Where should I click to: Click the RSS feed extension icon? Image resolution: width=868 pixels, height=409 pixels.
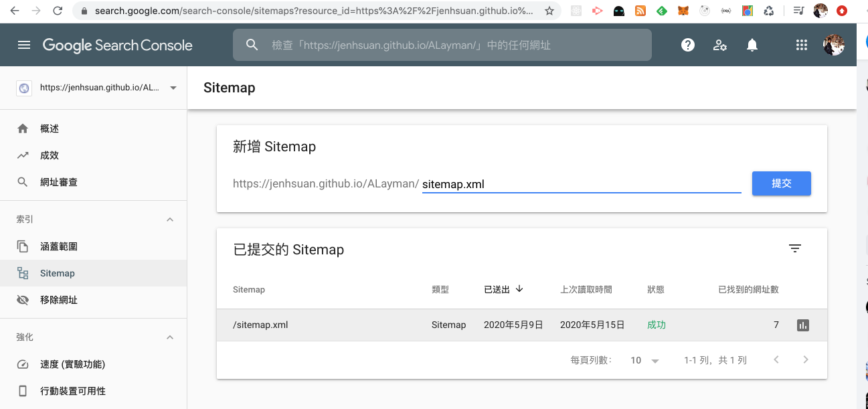point(640,11)
